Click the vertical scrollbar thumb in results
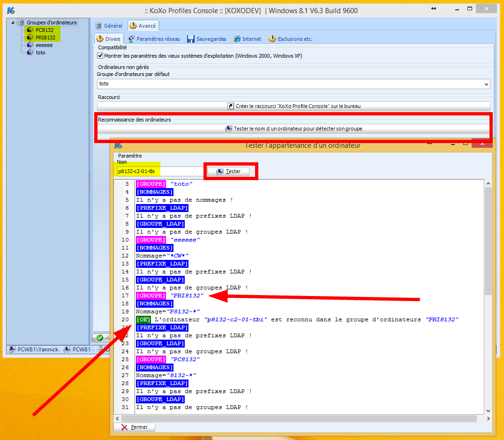 488,241
